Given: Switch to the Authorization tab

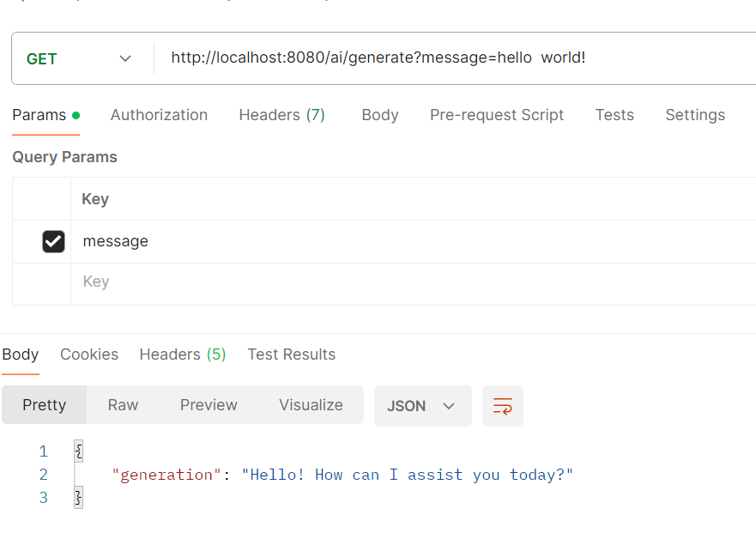Looking at the screenshot, I should [x=159, y=115].
